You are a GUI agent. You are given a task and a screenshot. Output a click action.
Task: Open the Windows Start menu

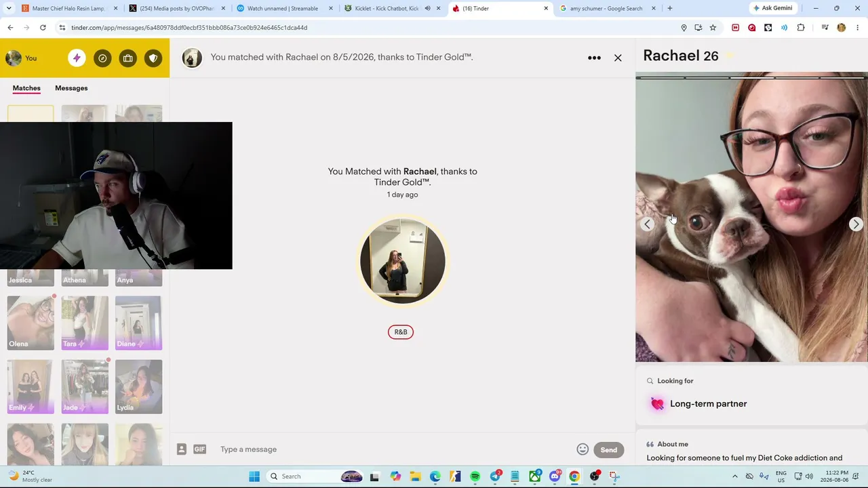[x=254, y=476]
